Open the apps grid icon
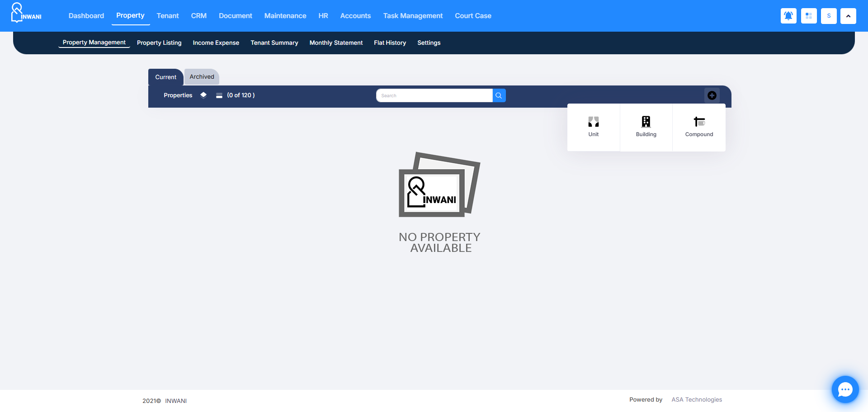This screenshot has width=868, height=412. 809,16
